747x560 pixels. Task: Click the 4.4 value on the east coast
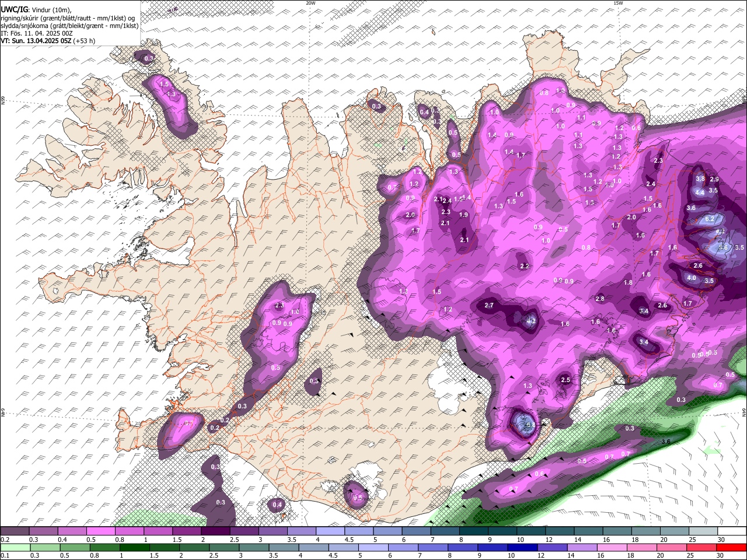coord(700,192)
